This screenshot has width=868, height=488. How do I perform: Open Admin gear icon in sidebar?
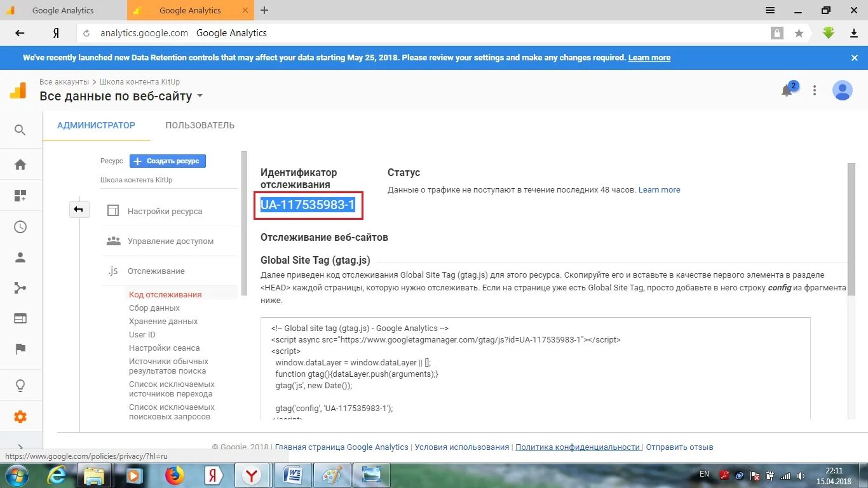click(x=20, y=417)
